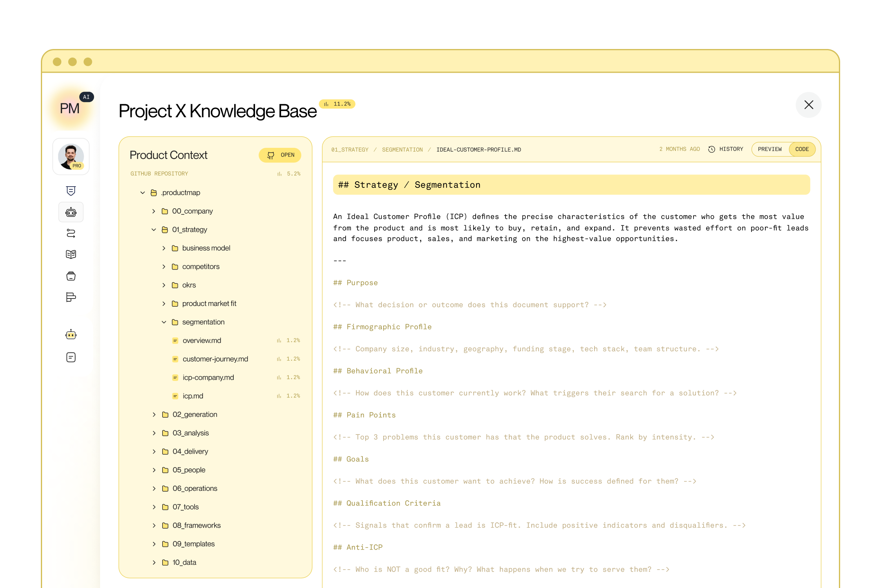Switch to CODE mode
881x588 pixels.
802,149
